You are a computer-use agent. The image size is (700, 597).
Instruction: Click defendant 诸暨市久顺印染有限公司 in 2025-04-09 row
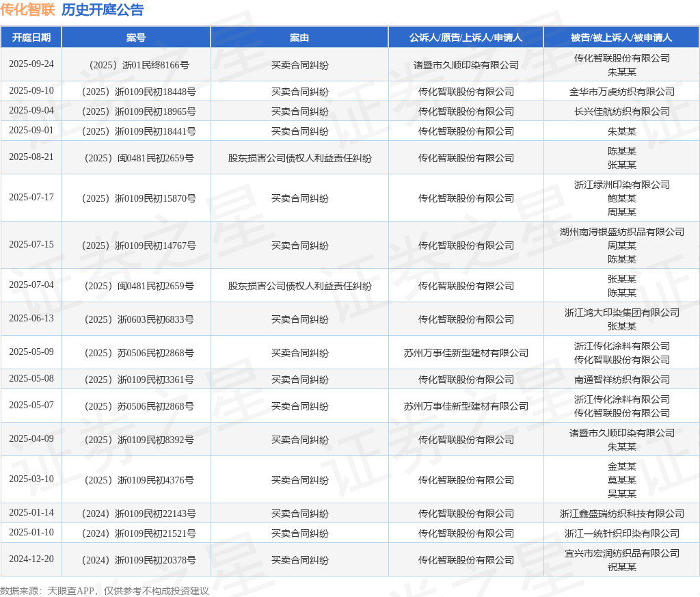(622, 433)
